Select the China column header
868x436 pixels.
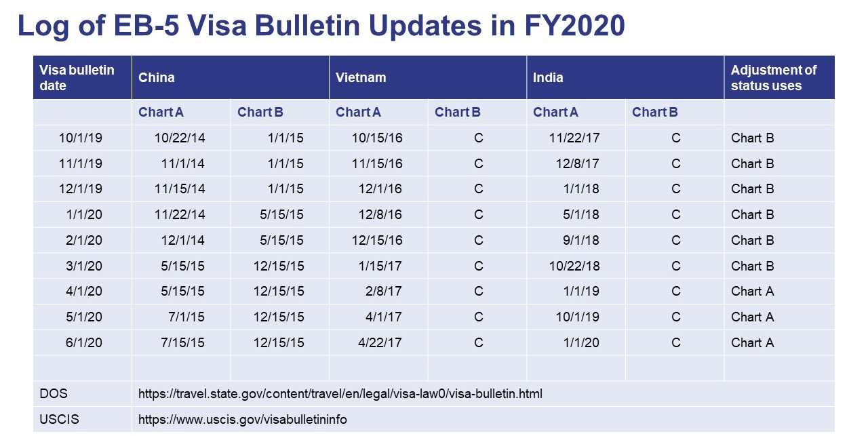(x=157, y=77)
